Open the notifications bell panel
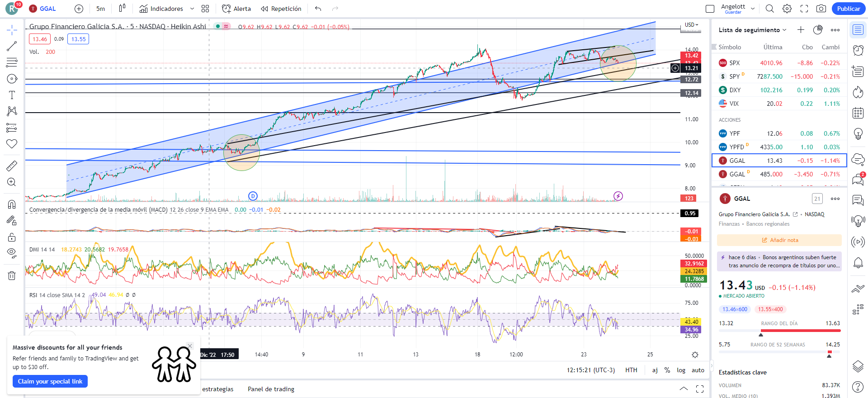The height and width of the screenshot is (398, 868). click(x=858, y=263)
